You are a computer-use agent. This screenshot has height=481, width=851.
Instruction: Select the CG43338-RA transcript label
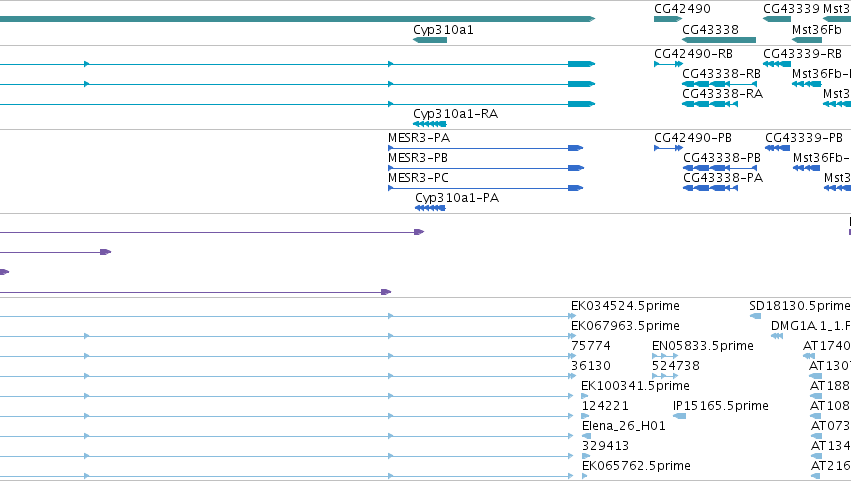[722, 94]
